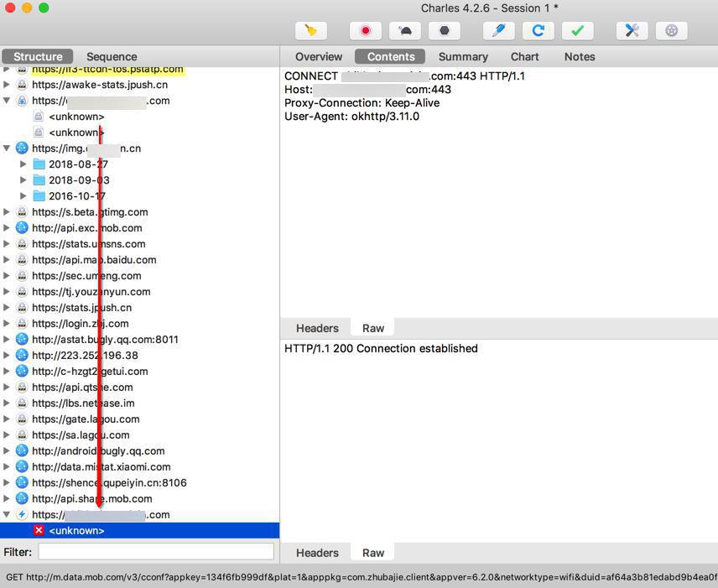Open the Summary tab
This screenshot has height=588, width=718.
[463, 56]
